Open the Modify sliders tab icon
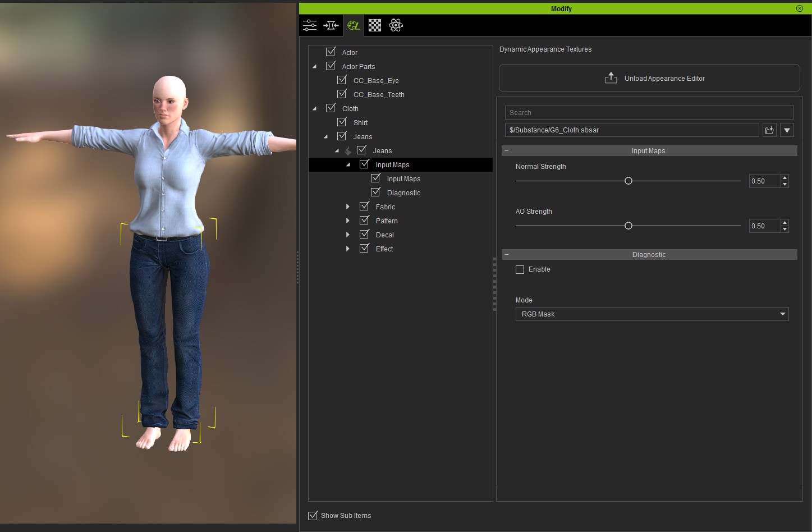This screenshot has height=532, width=812. (x=310, y=25)
